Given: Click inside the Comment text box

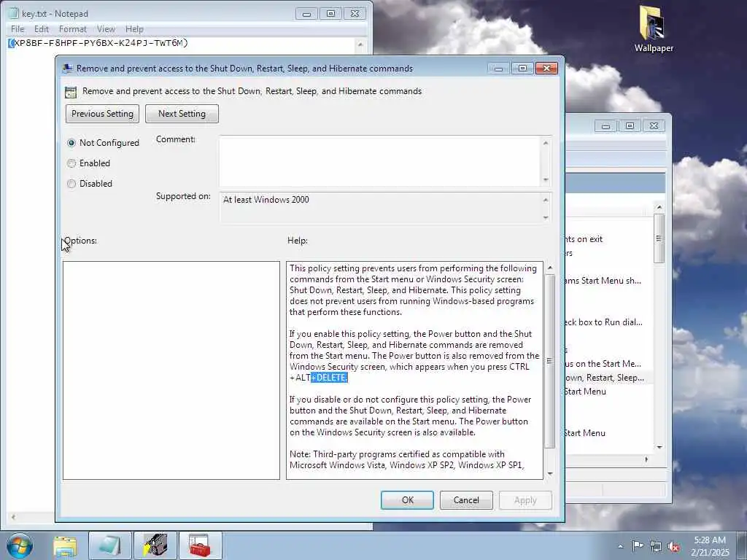Looking at the screenshot, I should 379,161.
